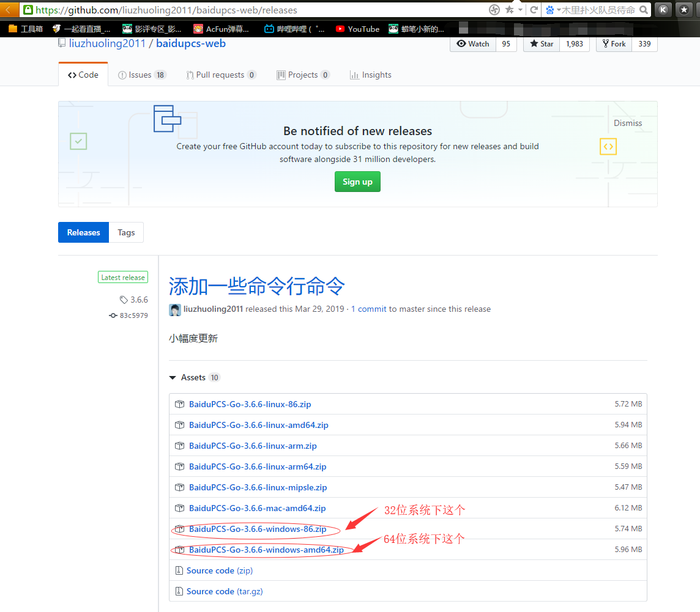700x612 pixels.
Task: Click the compatibility mode icon in address bar
Action: click(494, 10)
